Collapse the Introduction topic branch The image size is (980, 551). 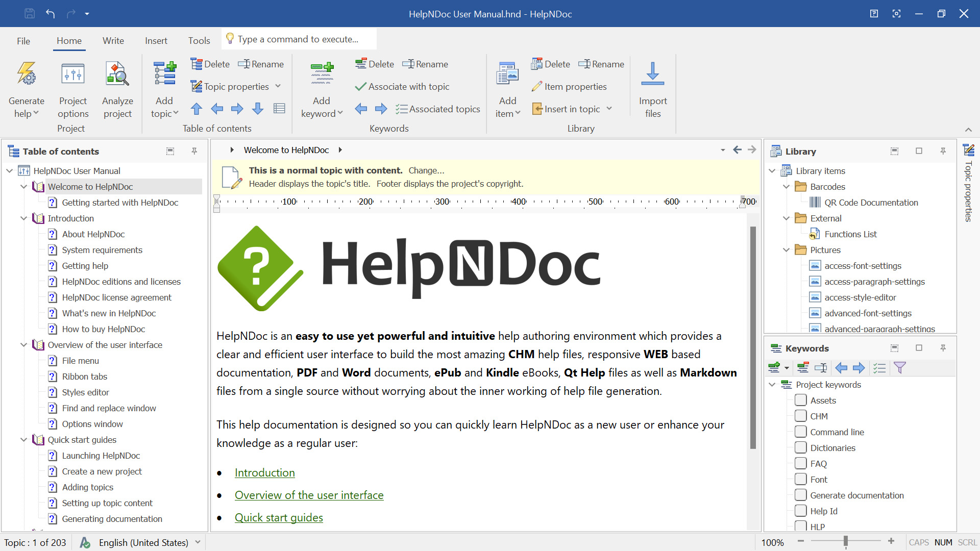[x=23, y=218]
